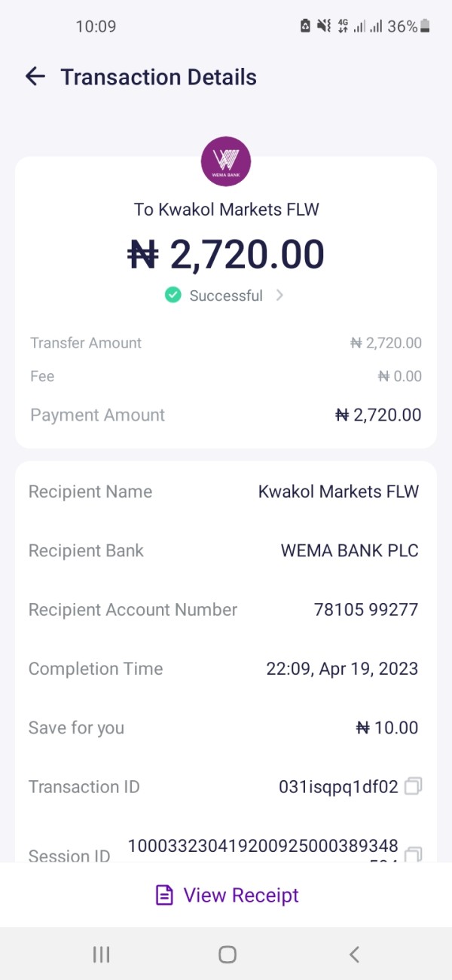Tap the transaction ID value 031isqpq1df02

click(338, 787)
